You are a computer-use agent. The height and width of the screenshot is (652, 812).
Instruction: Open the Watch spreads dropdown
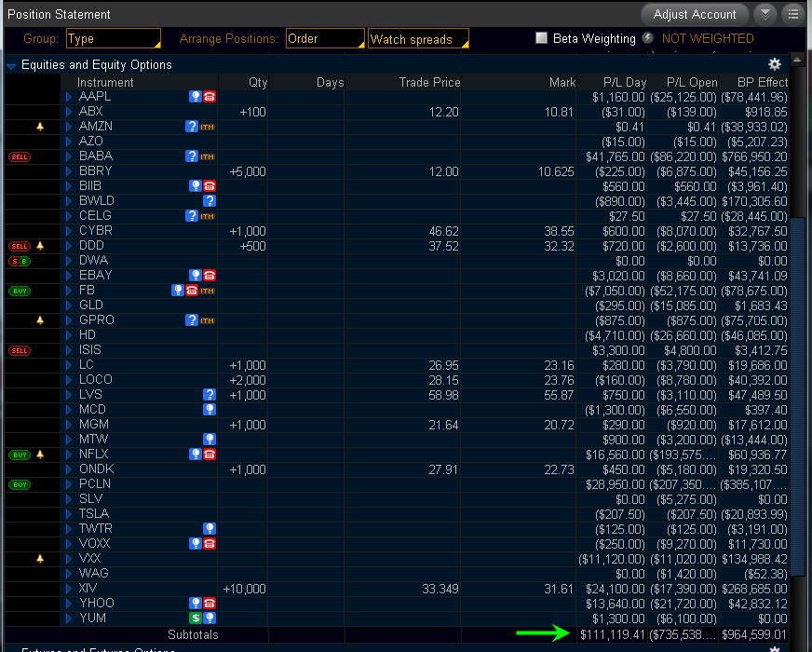click(418, 39)
